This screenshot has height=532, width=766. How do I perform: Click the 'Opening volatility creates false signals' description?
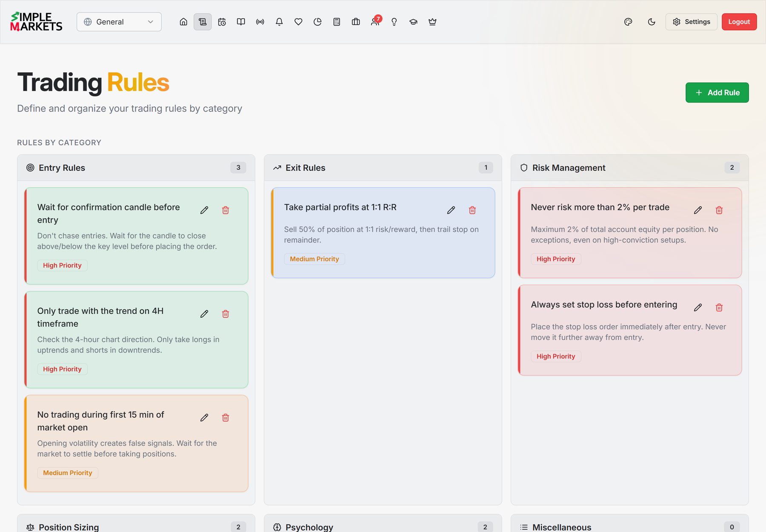(127, 449)
